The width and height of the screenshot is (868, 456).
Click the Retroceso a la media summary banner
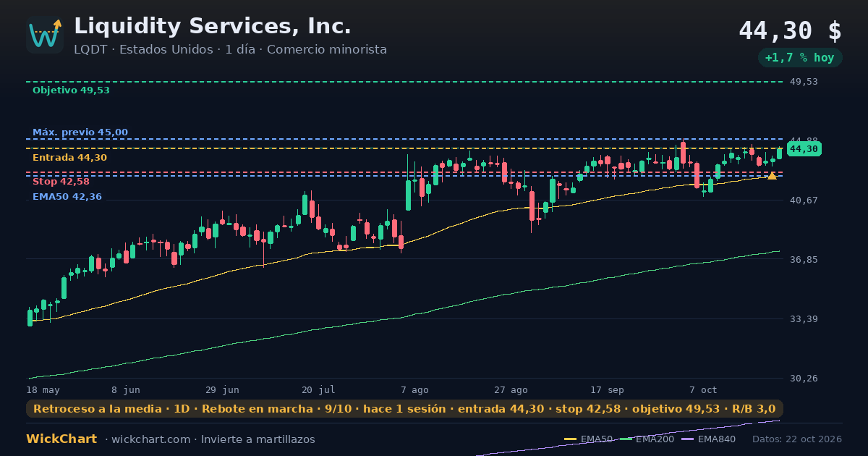pos(404,409)
